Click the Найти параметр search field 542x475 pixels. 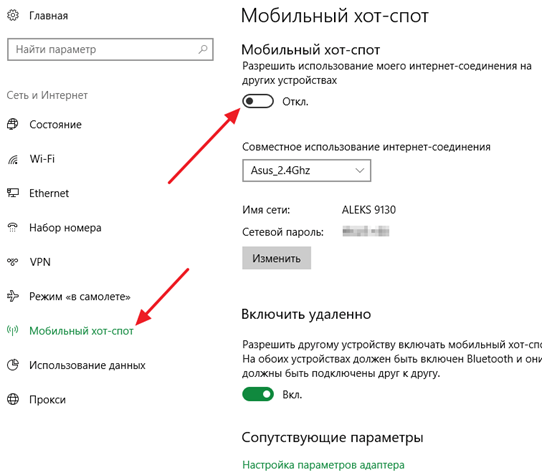click(x=110, y=49)
